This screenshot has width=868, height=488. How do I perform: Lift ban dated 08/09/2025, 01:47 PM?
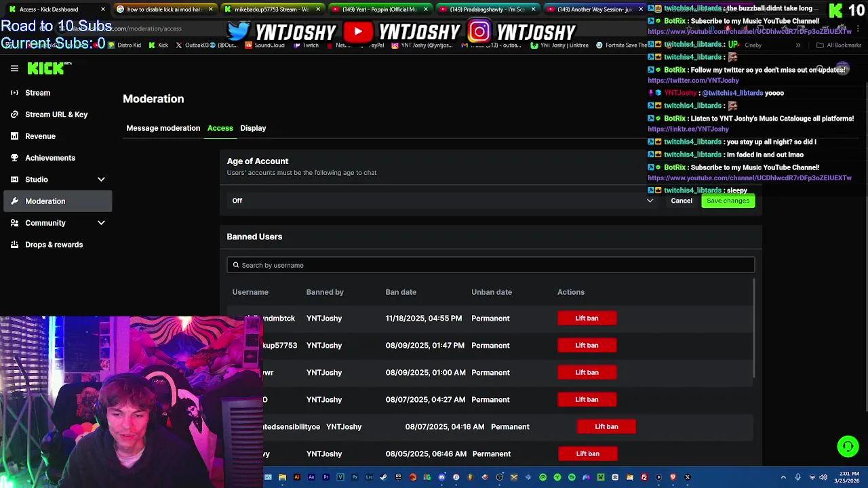tap(587, 345)
